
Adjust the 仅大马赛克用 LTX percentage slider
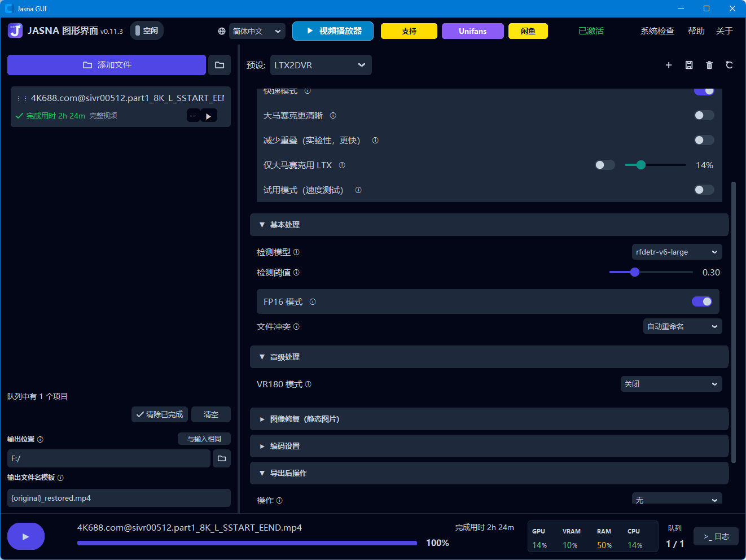tap(656, 165)
